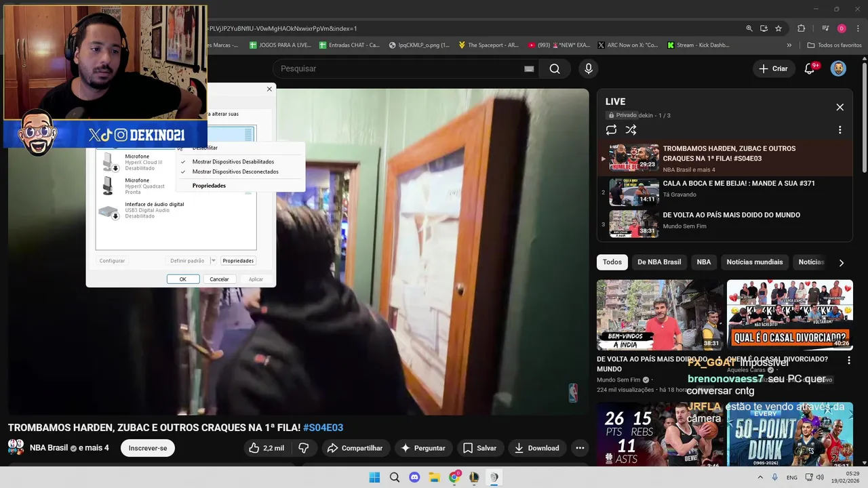Click the YouTube search magnifier button

coord(555,68)
